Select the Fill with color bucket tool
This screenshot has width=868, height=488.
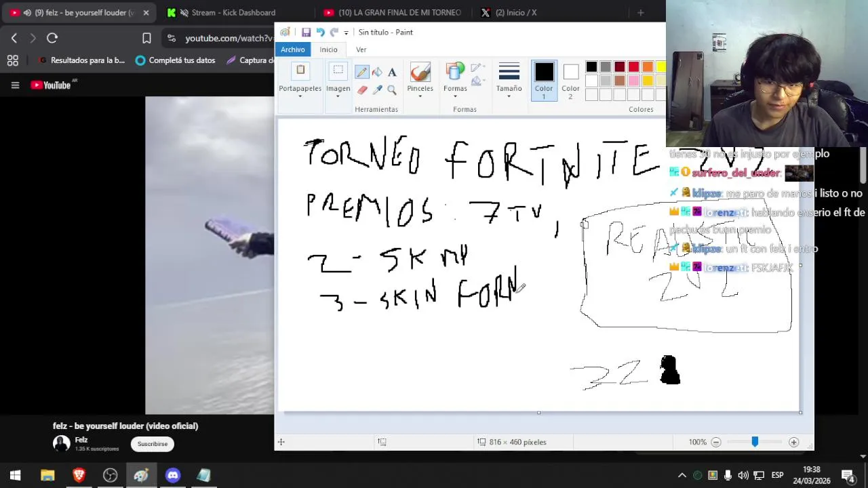pos(377,73)
